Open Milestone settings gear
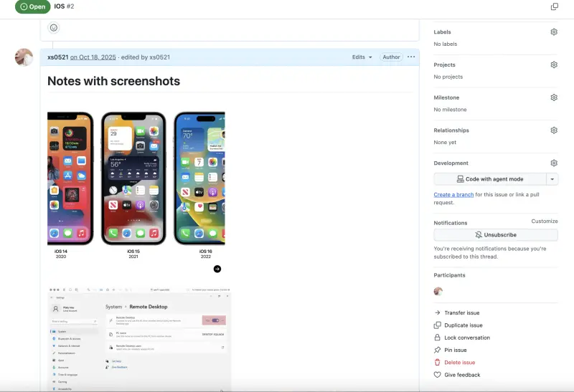Screen dimensions: 574x392 554,97
